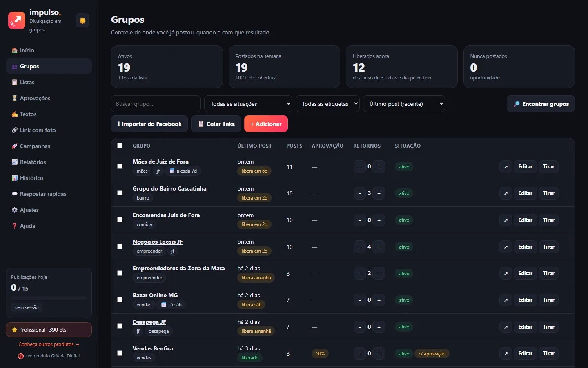The height and width of the screenshot is (368, 588).
Task: Toggle the sun theme button
Action: [82, 20]
